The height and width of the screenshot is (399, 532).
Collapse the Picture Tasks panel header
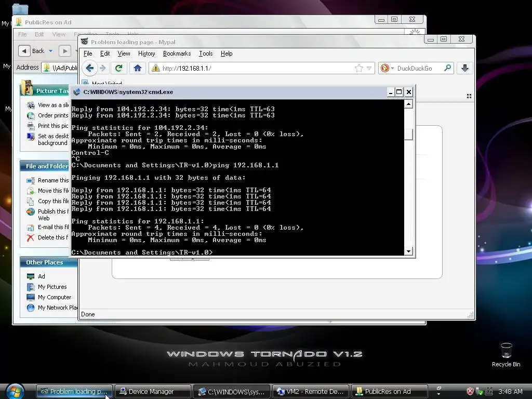click(45, 90)
